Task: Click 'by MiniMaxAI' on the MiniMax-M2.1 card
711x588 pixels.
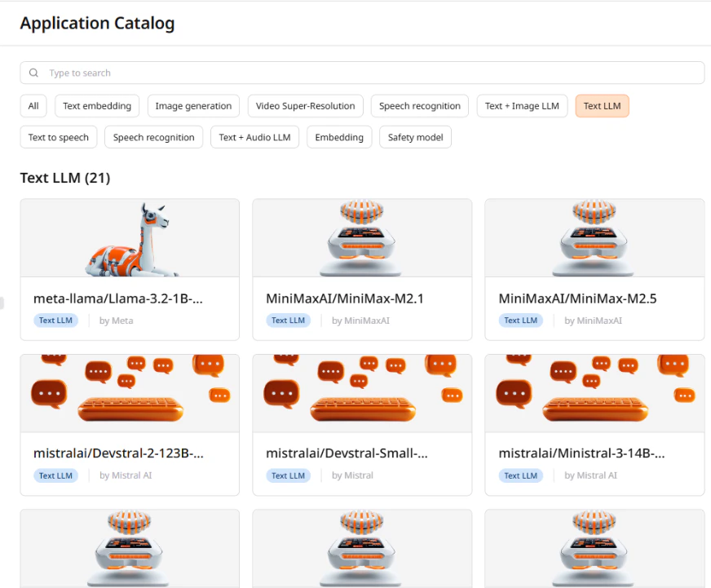Action: (360, 321)
